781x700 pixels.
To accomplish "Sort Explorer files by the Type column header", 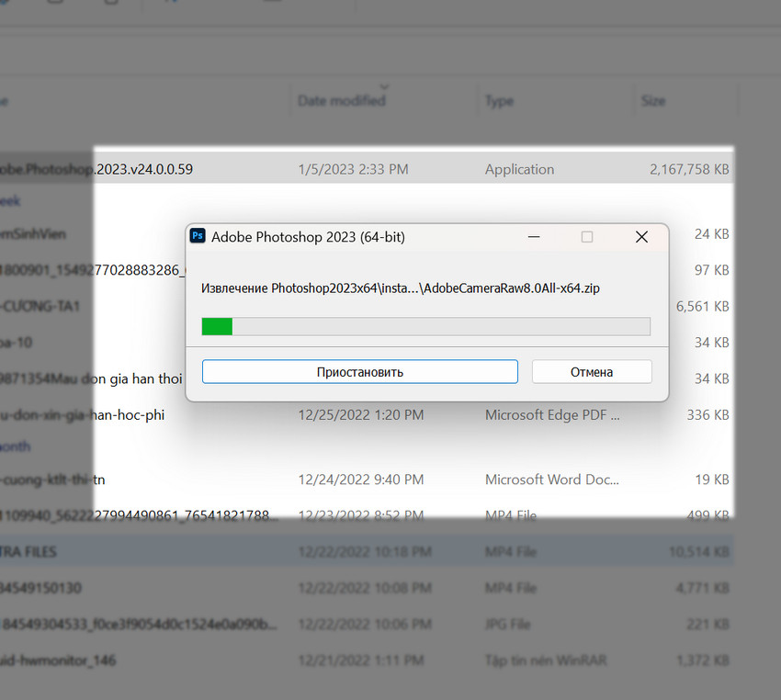I will coord(499,101).
